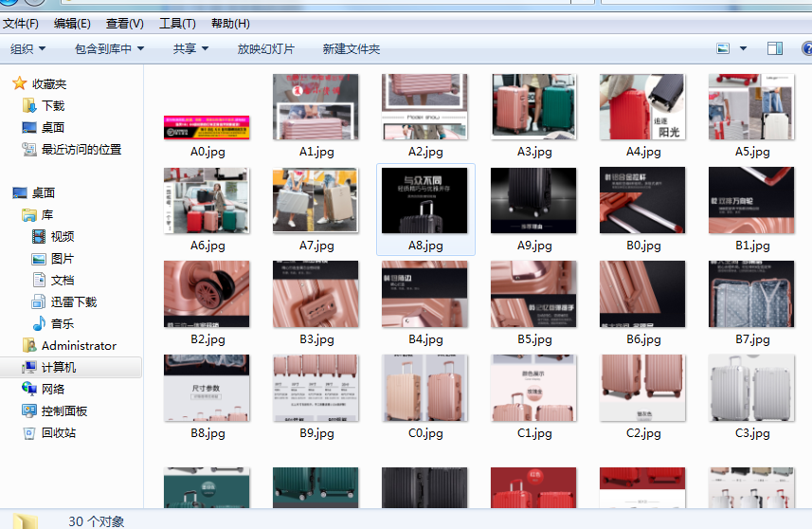Viewport: 812px width, 529px height.
Task: Click the 网络 icon
Action: tap(29, 389)
